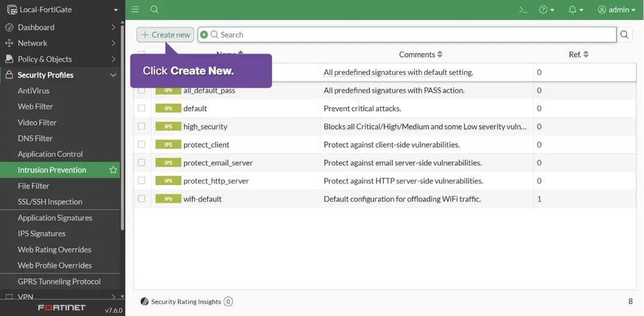Click the Policy & Objects icon
The width and height of the screenshot is (644, 316).
(x=9, y=59)
